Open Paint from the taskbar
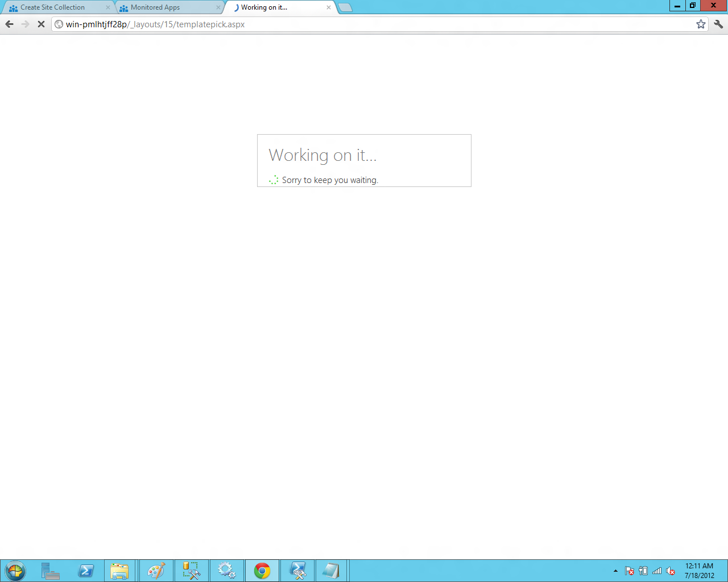Screen dimensions: 728x582 pyautogui.click(x=156, y=571)
